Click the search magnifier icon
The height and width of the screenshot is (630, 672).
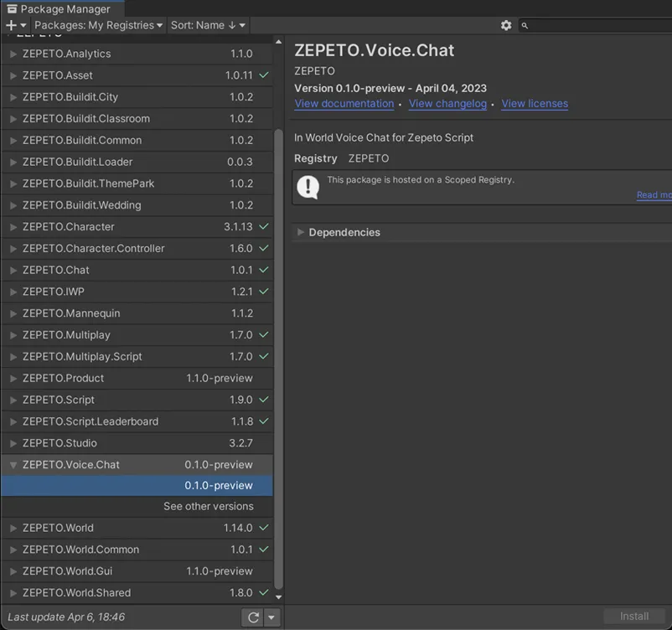pyautogui.click(x=525, y=26)
